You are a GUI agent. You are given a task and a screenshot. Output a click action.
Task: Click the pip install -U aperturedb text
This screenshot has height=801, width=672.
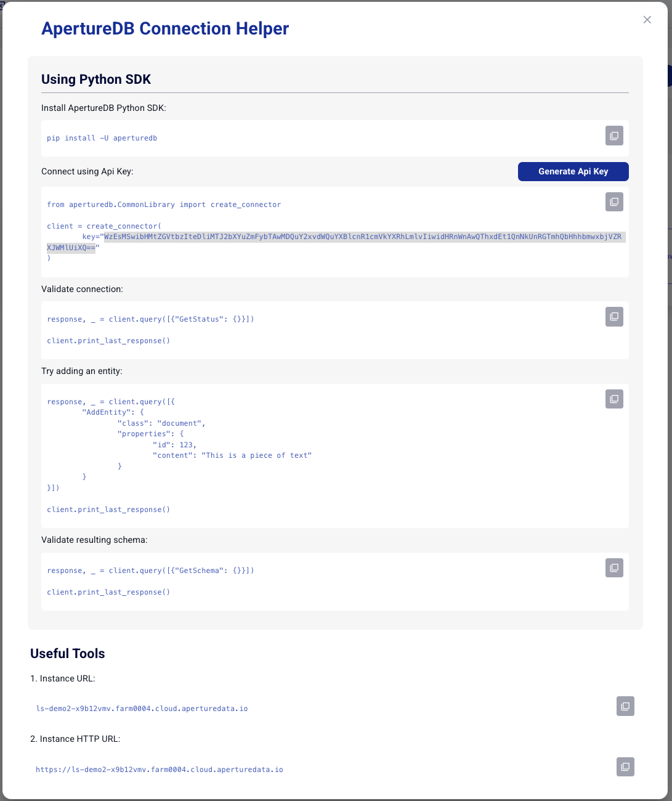pyautogui.click(x=102, y=138)
